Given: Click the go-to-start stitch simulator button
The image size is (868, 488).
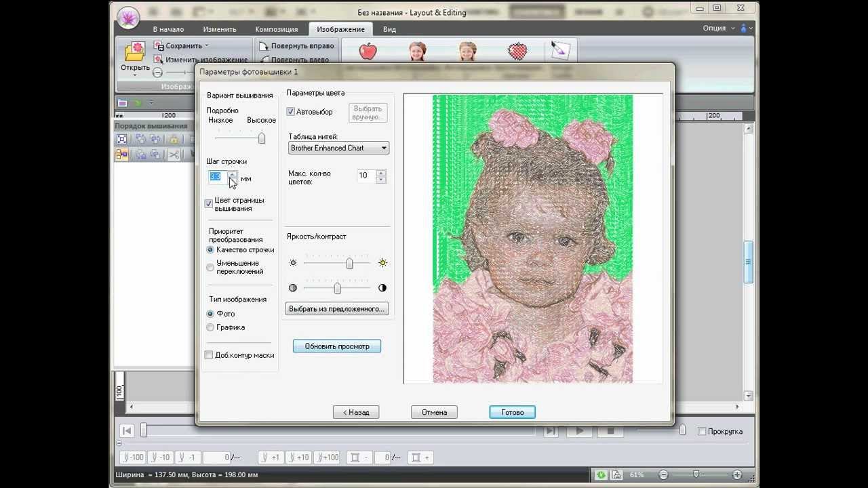Looking at the screenshot, I should point(127,431).
